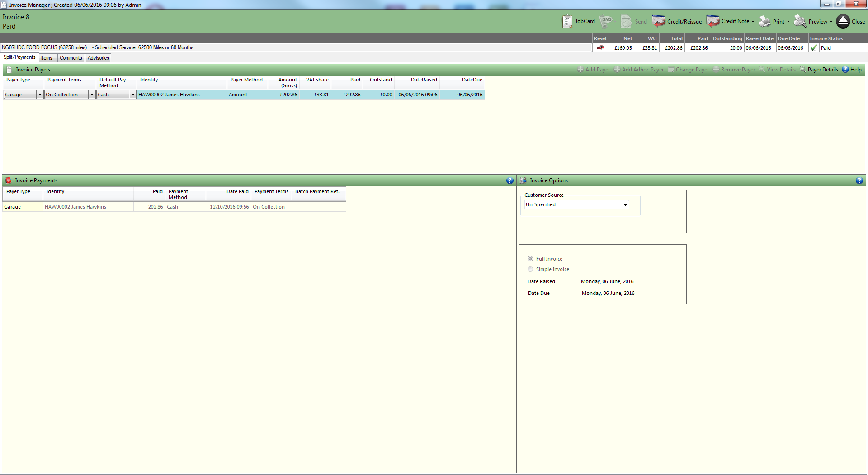Image resolution: width=868 pixels, height=475 pixels.
Task: Switch to the Comments tab
Action: (71, 58)
